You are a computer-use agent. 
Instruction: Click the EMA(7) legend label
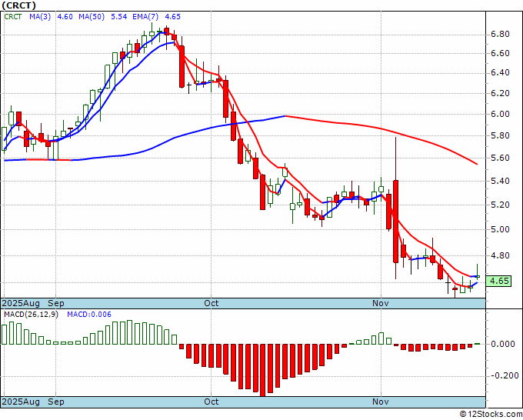(145, 16)
